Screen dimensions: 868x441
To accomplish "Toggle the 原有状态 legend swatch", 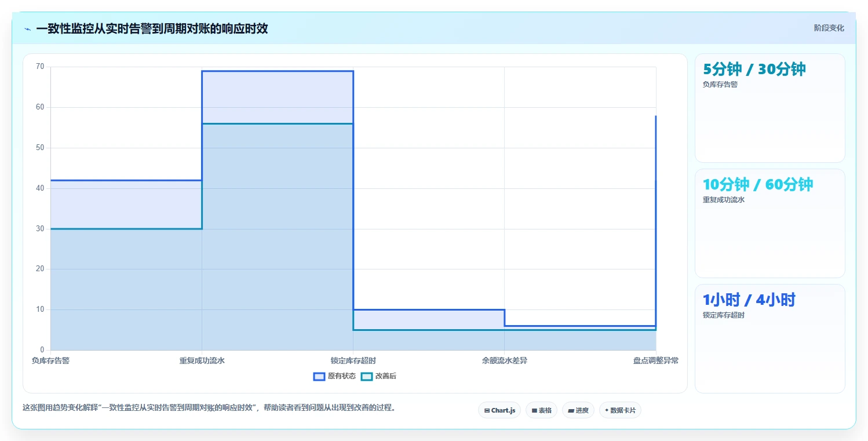I will [x=319, y=376].
